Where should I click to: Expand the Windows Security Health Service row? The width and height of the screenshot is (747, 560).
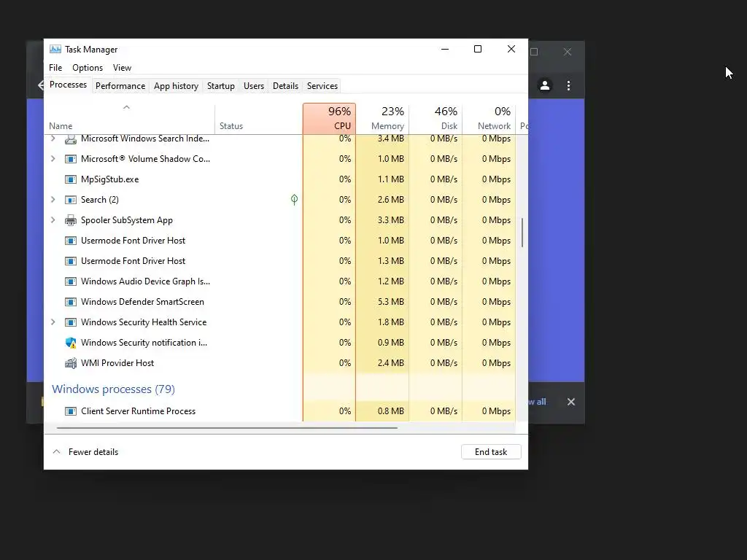click(x=53, y=322)
